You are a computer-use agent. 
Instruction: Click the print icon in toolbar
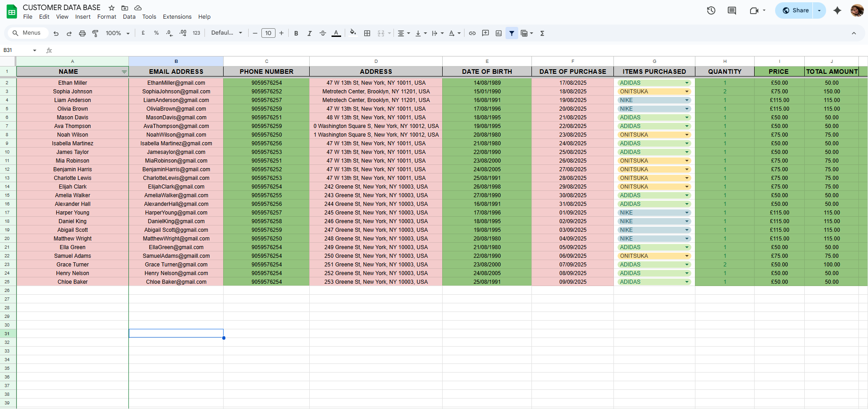click(x=82, y=33)
